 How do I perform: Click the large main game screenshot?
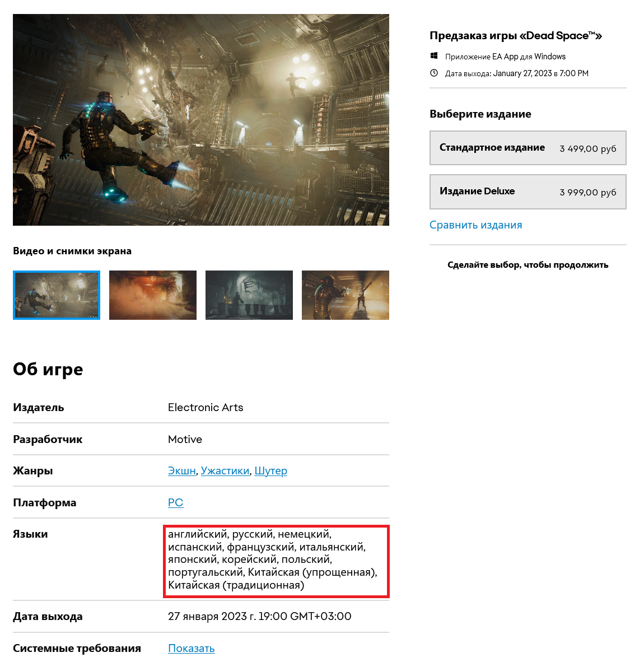pyautogui.click(x=201, y=120)
